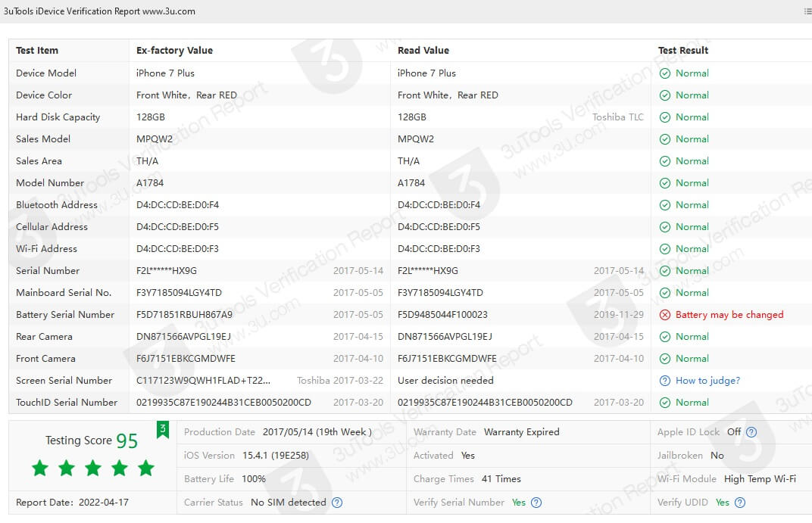812x523 pixels.
Task: Click the question icon beside How to judge
Action: [665, 381]
